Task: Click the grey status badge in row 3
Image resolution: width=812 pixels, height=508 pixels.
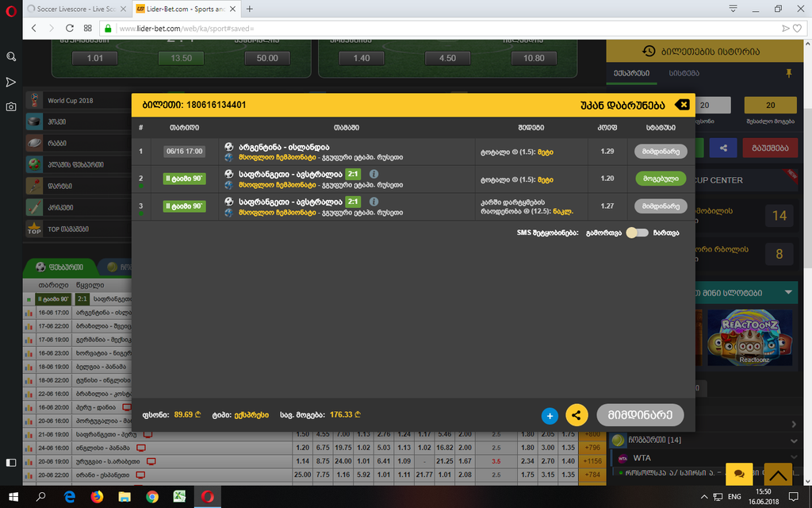Action: click(661, 206)
